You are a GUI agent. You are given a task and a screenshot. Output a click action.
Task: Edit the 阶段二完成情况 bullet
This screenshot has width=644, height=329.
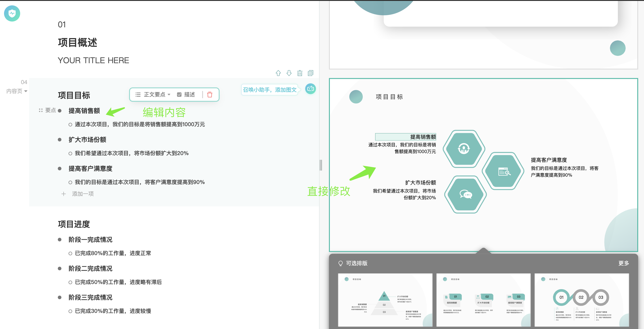[90, 268]
